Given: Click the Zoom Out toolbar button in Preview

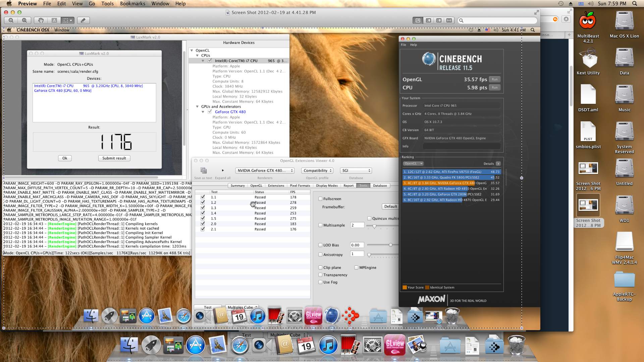Looking at the screenshot, I should click(x=11, y=20).
